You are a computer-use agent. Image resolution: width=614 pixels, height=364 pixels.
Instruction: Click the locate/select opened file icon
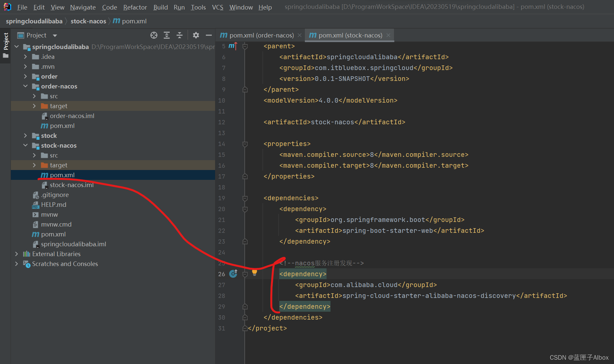tap(154, 35)
